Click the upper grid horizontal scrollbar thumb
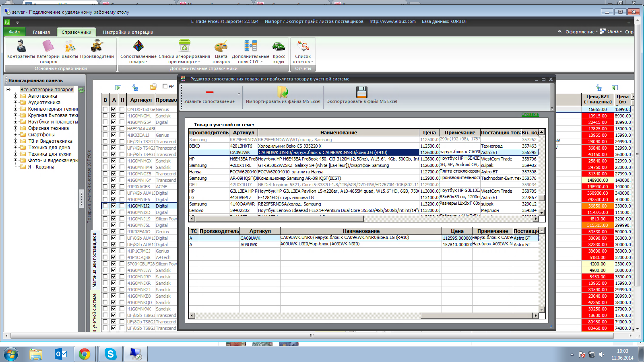The image size is (644, 362). click(279, 219)
